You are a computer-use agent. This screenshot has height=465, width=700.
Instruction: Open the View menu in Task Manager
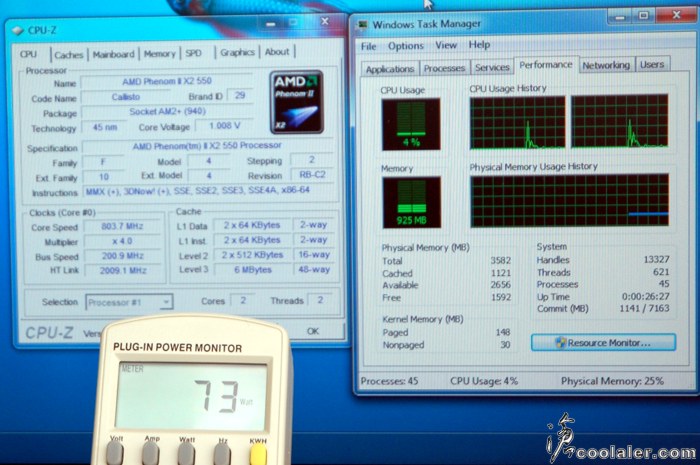[446, 45]
